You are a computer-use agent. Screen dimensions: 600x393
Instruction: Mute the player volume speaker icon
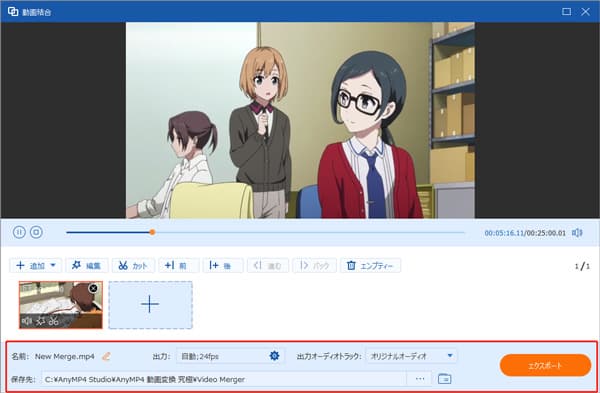click(577, 233)
